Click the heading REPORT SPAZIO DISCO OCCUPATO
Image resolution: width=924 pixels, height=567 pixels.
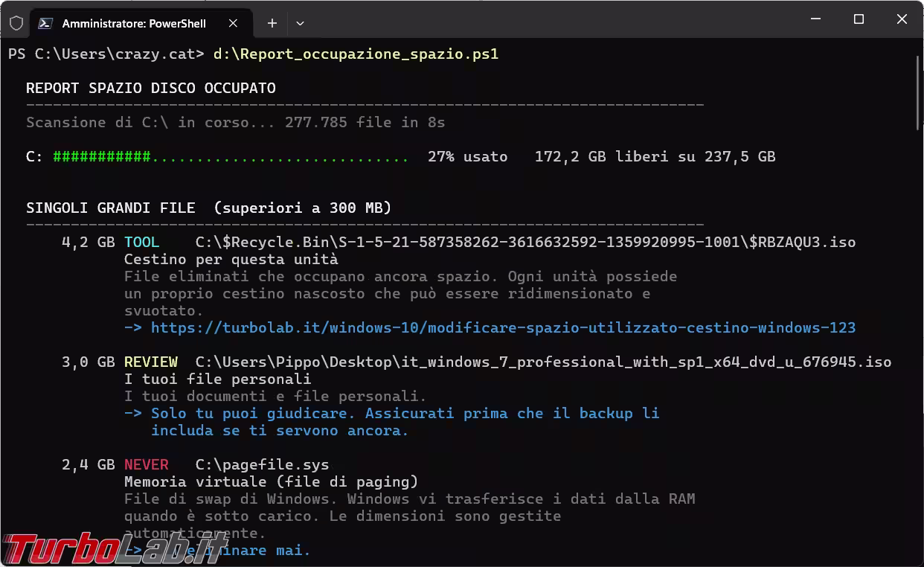[151, 88]
